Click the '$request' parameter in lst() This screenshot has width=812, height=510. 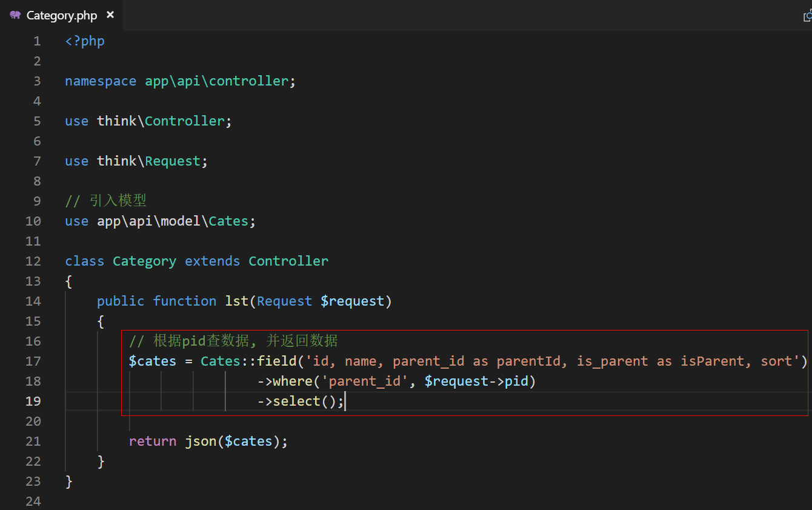pos(353,301)
